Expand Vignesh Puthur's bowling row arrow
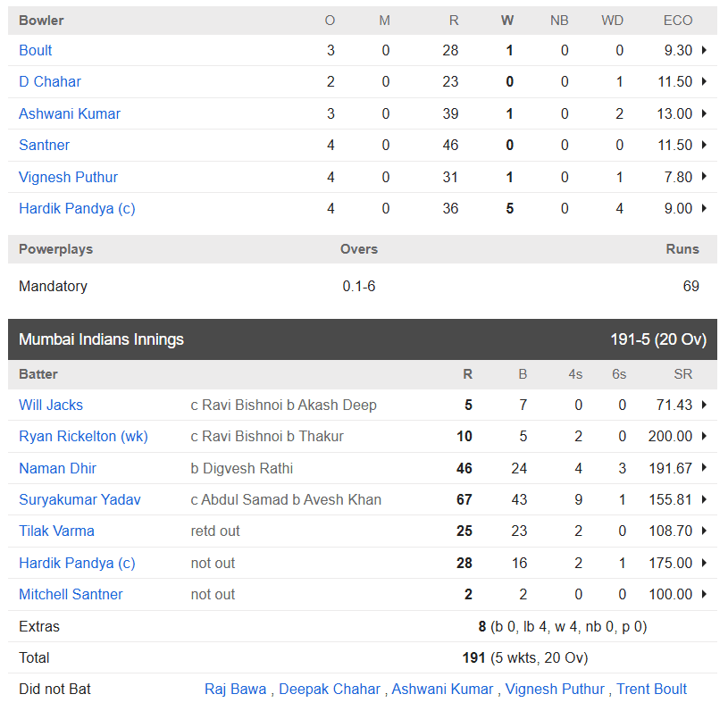Screen dimensions: 728x711 tap(704, 177)
